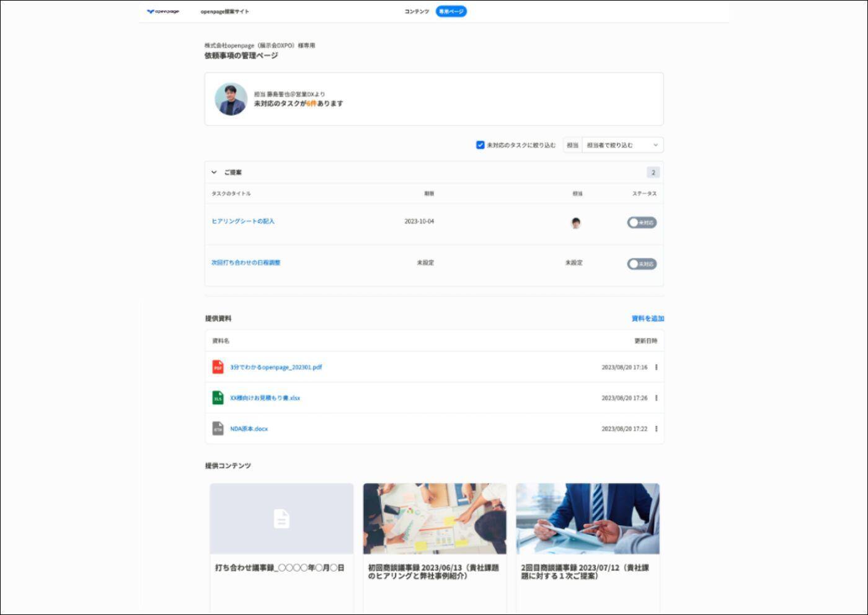Click the 打ち合わせ議事録 card title
868x615 pixels.
point(280,568)
